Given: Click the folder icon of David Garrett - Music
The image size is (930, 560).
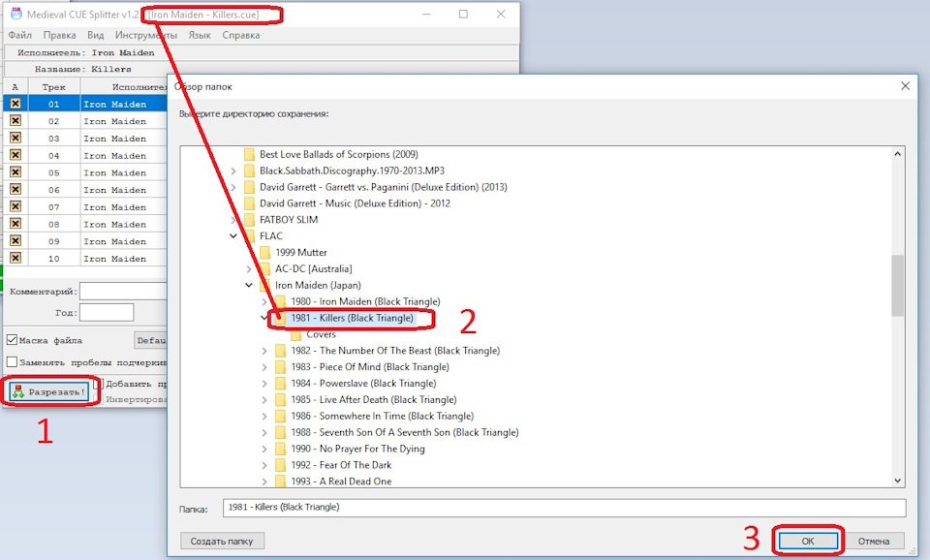Looking at the screenshot, I should (x=250, y=203).
